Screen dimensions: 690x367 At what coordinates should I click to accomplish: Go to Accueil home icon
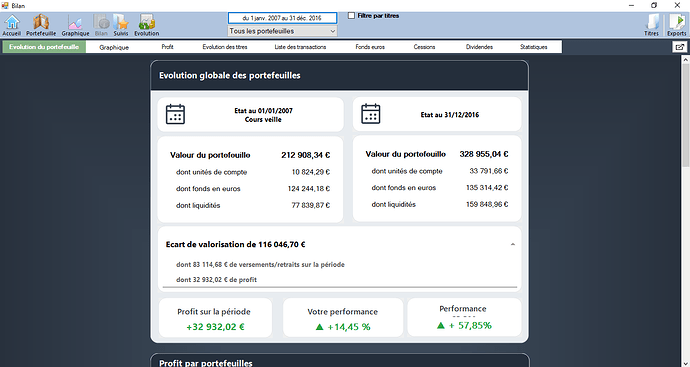pyautogui.click(x=12, y=25)
